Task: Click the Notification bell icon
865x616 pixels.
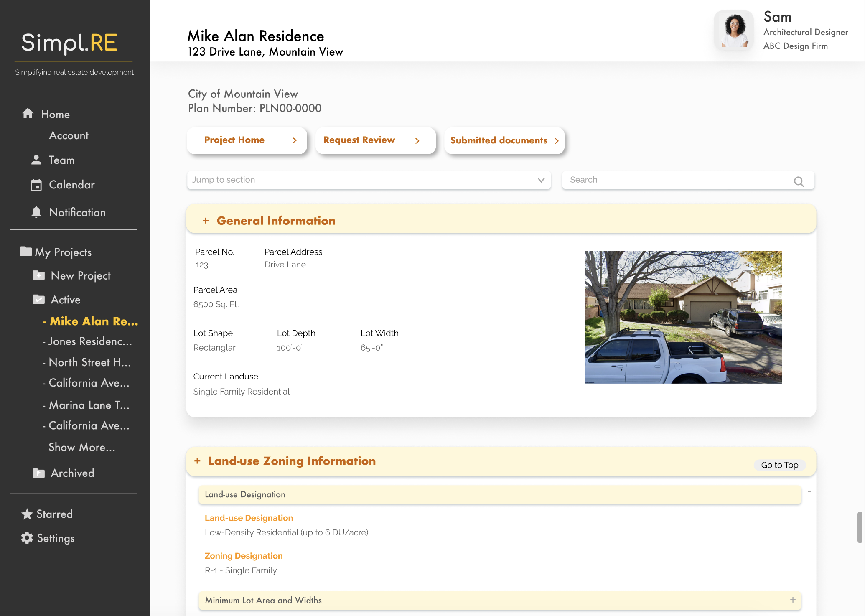Action: tap(36, 212)
